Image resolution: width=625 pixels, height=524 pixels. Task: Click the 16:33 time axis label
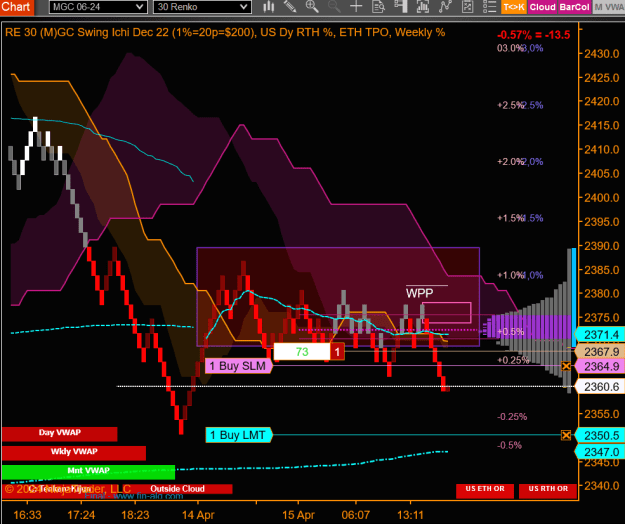click(x=27, y=515)
